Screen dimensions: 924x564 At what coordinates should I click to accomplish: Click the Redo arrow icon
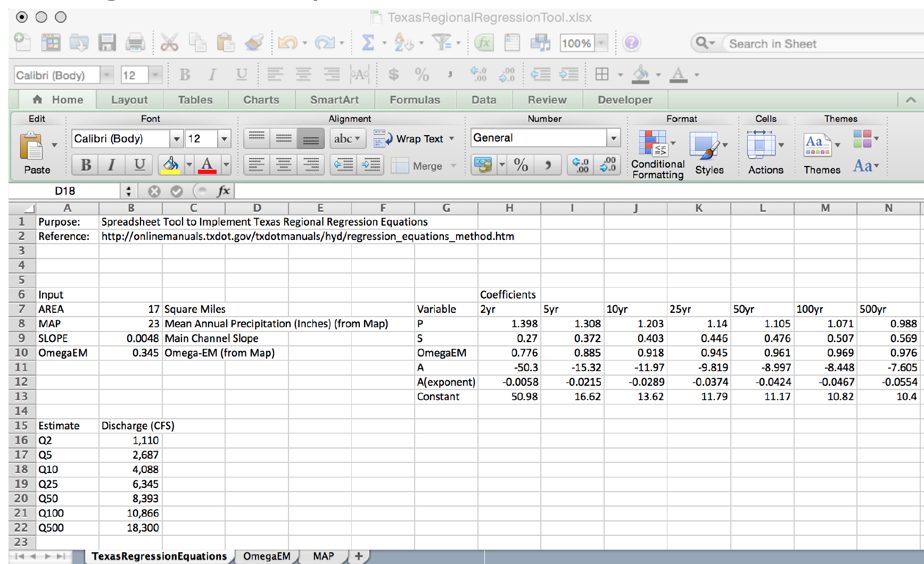click(325, 43)
